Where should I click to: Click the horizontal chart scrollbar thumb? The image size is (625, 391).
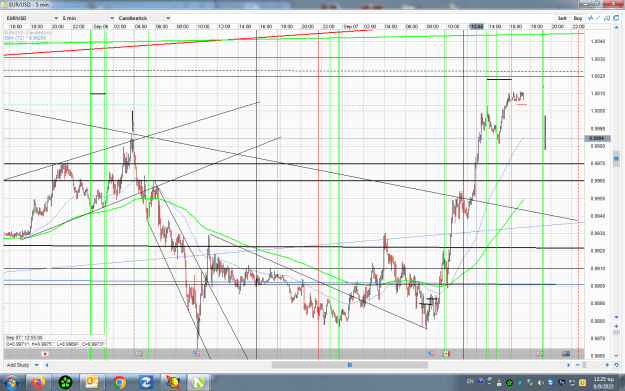click(x=350, y=365)
